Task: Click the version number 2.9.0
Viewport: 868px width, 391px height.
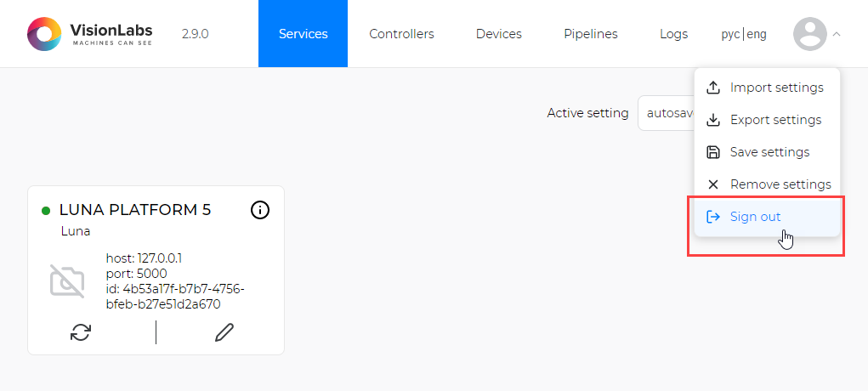Action: (195, 34)
